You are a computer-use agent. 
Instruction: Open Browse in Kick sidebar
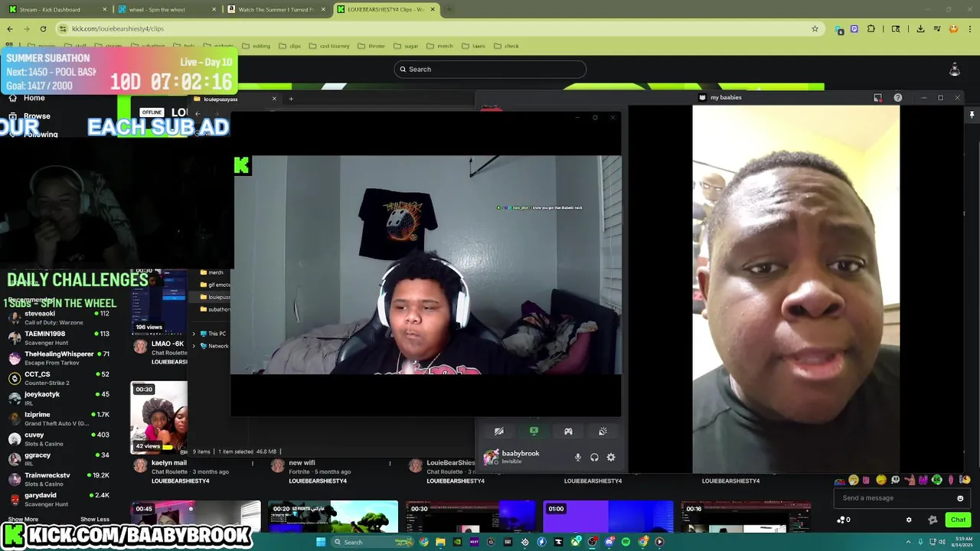click(x=29, y=116)
